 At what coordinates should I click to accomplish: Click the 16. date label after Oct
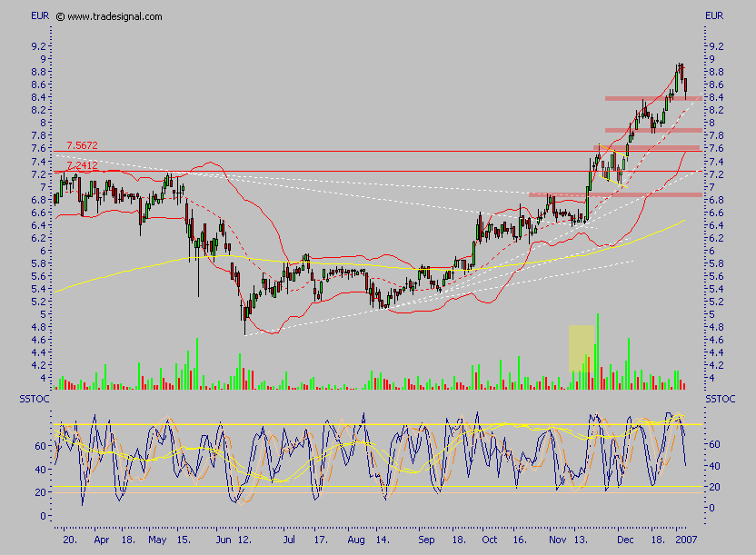click(520, 540)
